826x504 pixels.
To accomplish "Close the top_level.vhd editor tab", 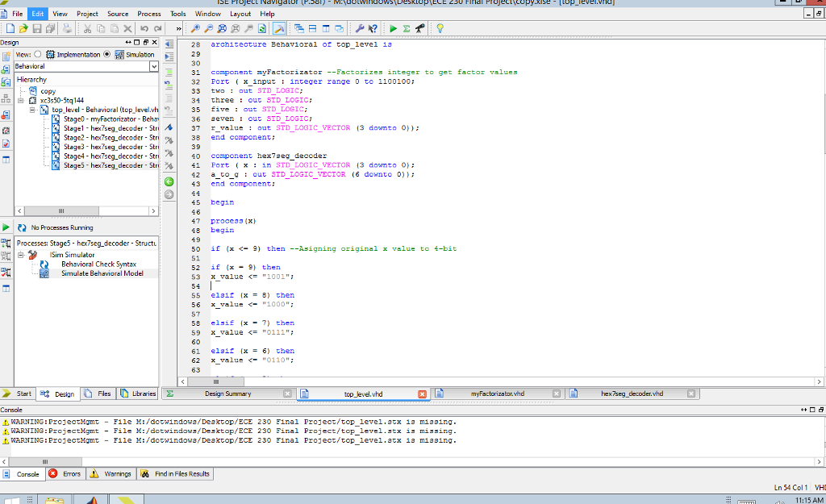I will point(422,394).
